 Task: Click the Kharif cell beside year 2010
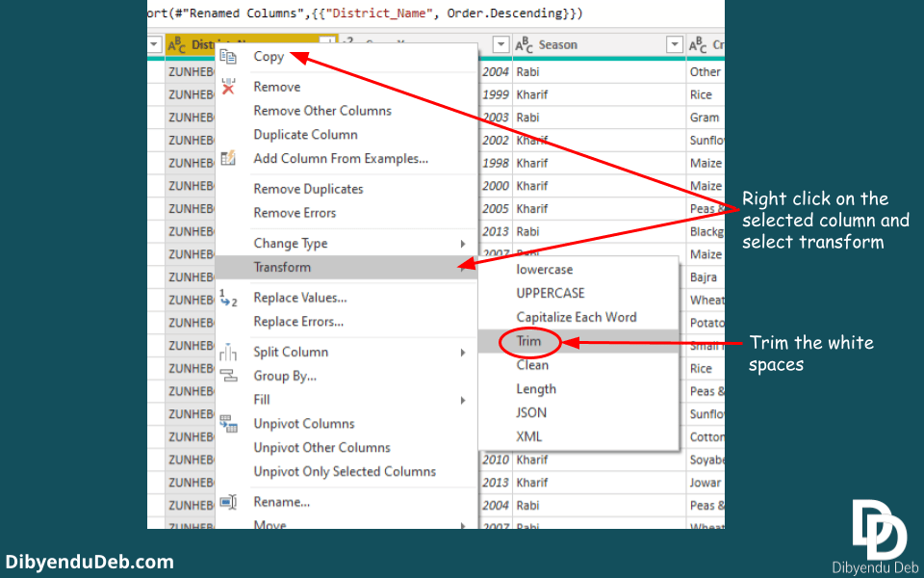599,460
